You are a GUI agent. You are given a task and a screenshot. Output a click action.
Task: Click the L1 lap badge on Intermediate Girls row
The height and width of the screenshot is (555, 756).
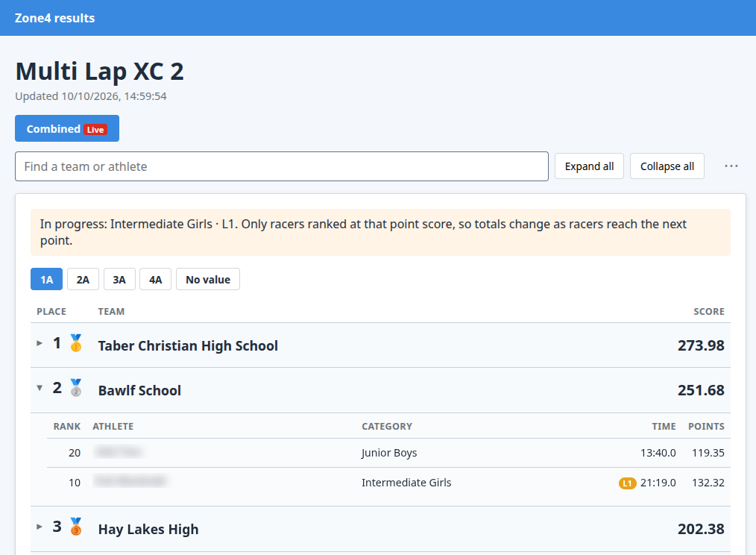point(627,483)
